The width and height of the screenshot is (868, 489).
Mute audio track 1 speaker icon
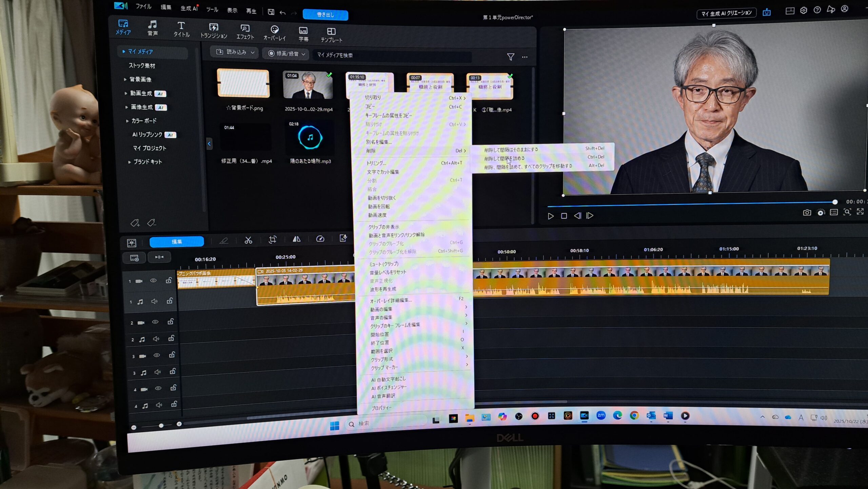click(154, 301)
